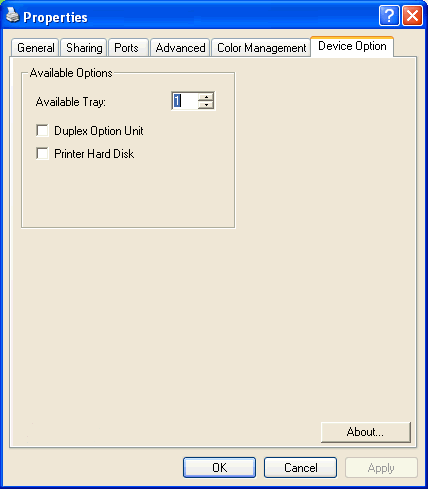Image resolution: width=428 pixels, height=489 pixels.
Task: Click the printer icon in title bar
Action: point(13,15)
